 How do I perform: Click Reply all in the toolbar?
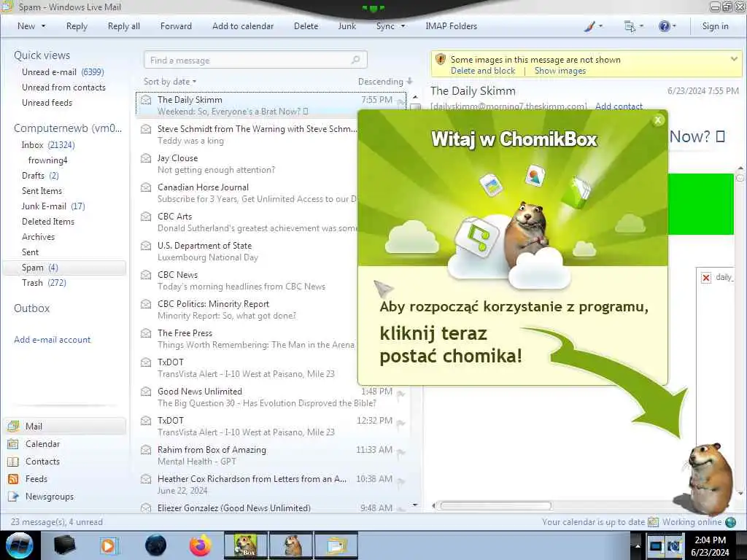[124, 26]
